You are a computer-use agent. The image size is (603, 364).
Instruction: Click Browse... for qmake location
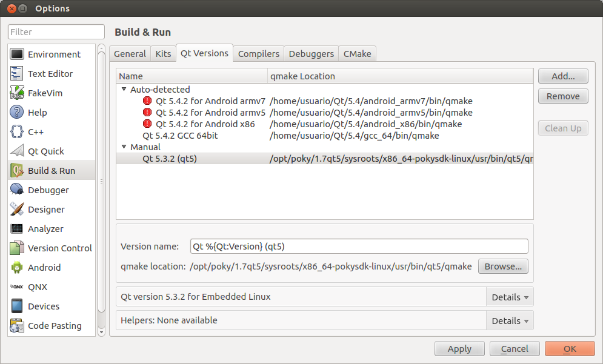(x=503, y=266)
